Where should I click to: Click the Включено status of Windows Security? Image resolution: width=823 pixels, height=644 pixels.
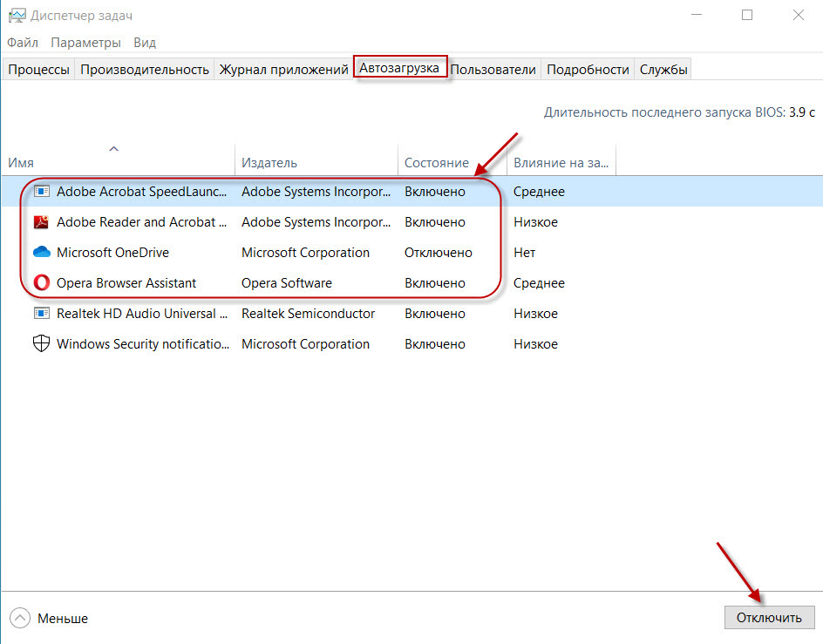point(434,343)
